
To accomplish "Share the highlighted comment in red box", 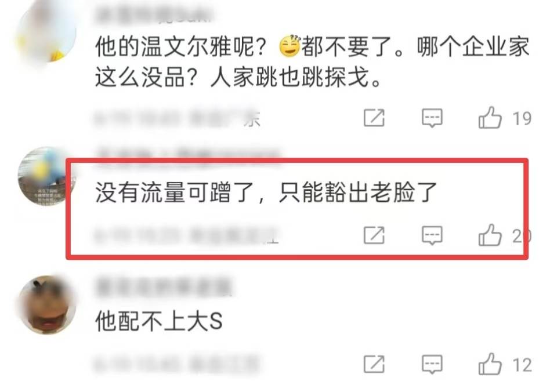I will (x=374, y=235).
